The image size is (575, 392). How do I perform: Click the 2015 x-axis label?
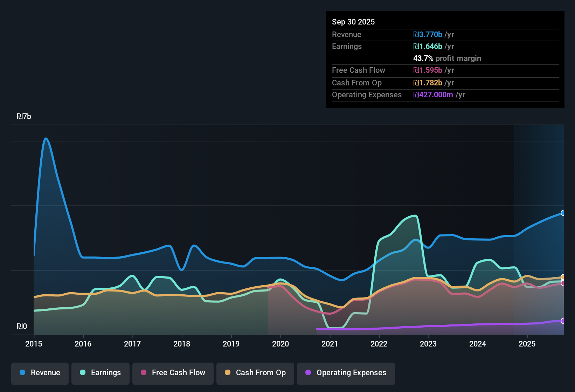34,344
